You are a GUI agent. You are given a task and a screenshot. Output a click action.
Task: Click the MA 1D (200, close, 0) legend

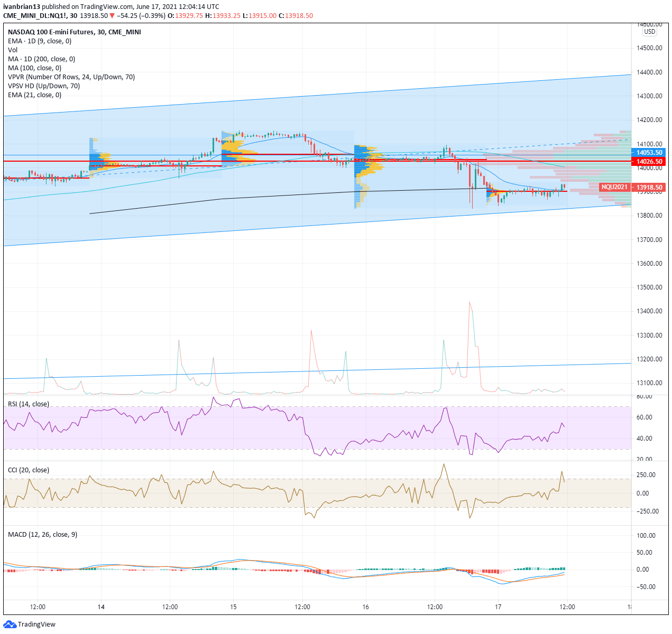point(41,59)
